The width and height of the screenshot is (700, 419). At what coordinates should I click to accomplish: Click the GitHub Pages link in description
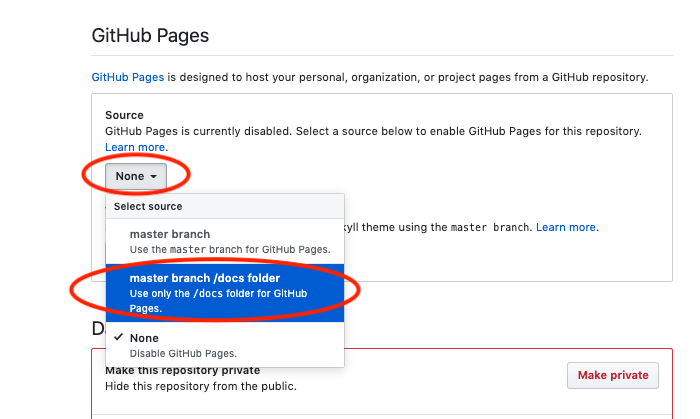tap(128, 77)
